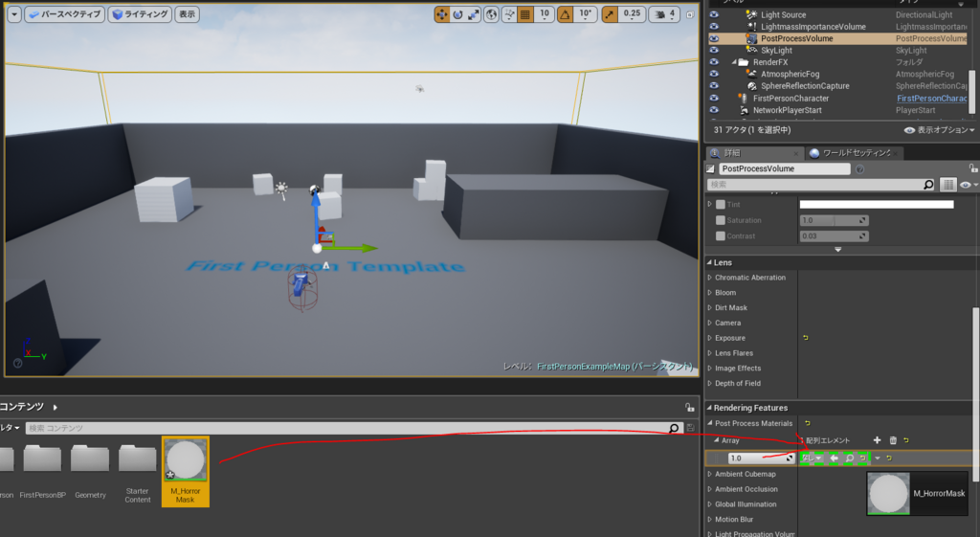Select the rotate gizmo tool

pyautogui.click(x=457, y=14)
